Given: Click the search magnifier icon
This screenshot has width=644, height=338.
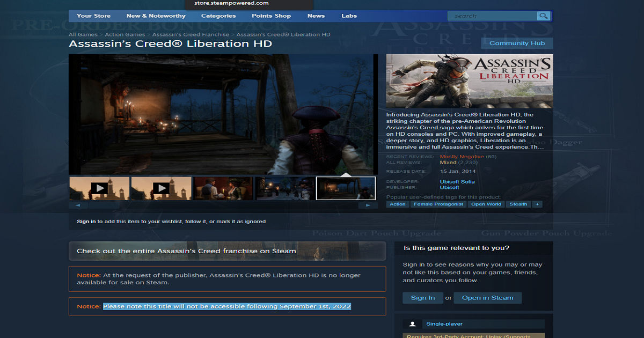Looking at the screenshot, I should tap(544, 16).
